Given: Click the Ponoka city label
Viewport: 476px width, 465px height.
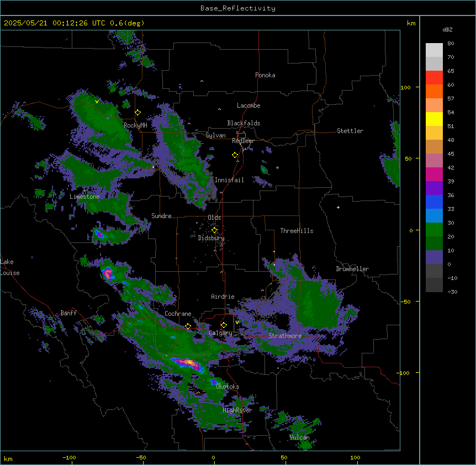Looking at the screenshot, I should coord(265,75).
